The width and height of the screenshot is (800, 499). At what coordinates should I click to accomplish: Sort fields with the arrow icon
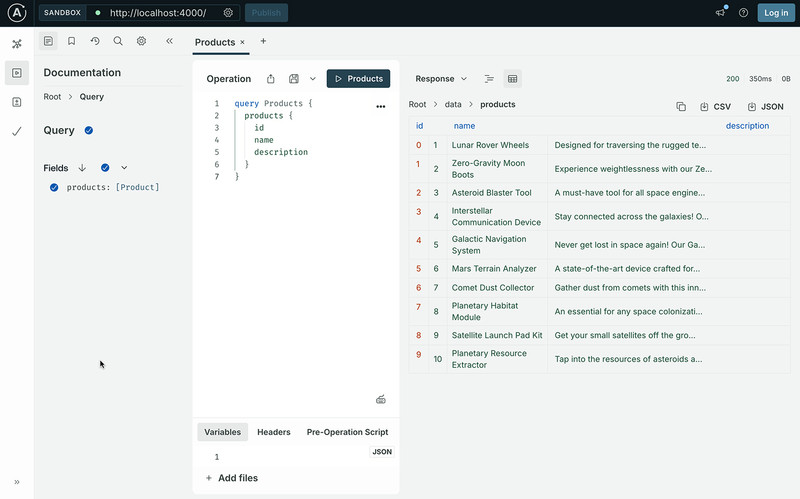(x=82, y=167)
